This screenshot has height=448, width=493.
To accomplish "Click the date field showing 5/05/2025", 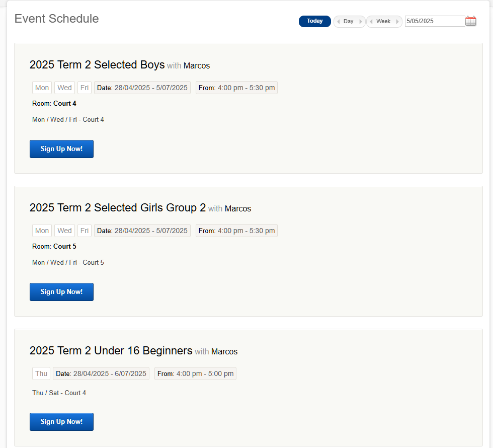I will click(x=435, y=21).
